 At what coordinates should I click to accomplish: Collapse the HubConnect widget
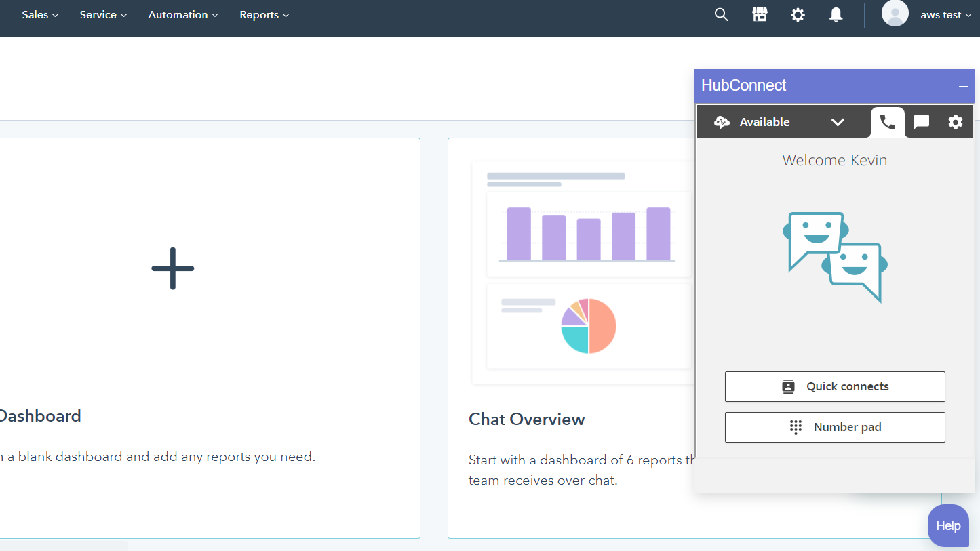(964, 86)
